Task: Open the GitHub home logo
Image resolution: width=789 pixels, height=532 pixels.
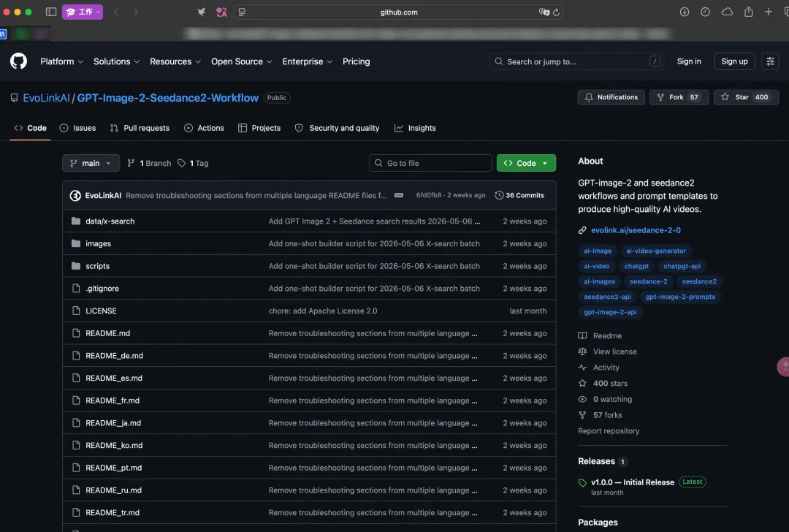Action: pyautogui.click(x=18, y=61)
